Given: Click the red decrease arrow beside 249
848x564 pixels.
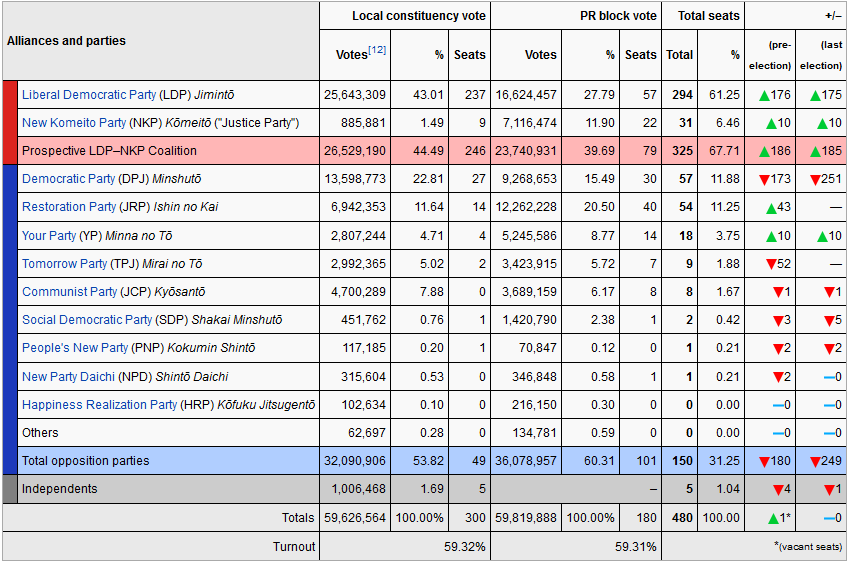Looking at the screenshot, I should pos(816,462).
